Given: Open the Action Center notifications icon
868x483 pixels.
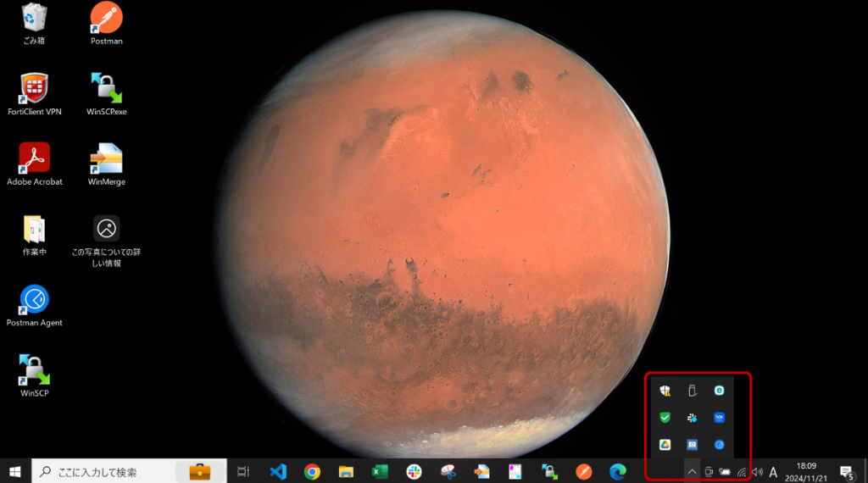Looking at the screenshot, I should 847,472.
